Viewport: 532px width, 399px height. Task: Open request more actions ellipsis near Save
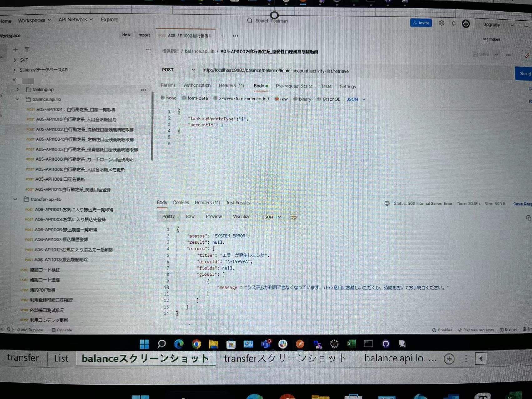[x=509, y=55]
